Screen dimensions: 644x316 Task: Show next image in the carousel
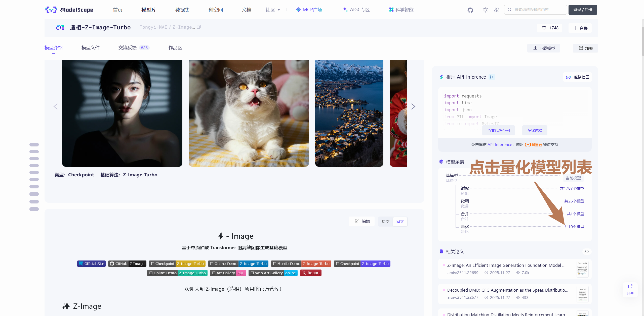[413, 107]
